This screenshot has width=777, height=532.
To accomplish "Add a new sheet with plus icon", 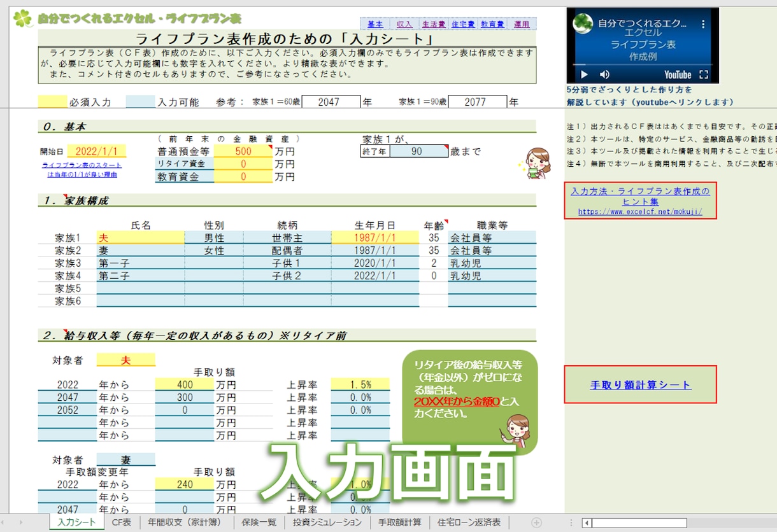I will tap(536, 522).
